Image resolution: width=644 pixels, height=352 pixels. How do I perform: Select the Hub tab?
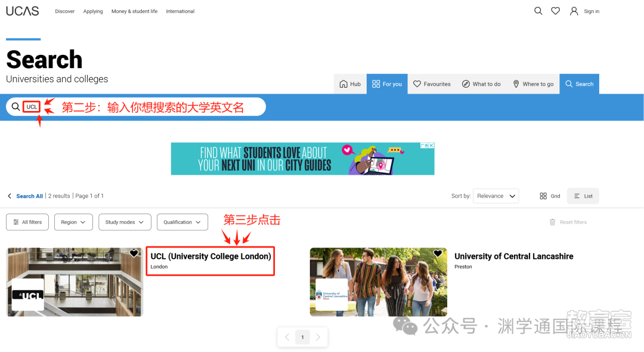click(x=350, y=84)
